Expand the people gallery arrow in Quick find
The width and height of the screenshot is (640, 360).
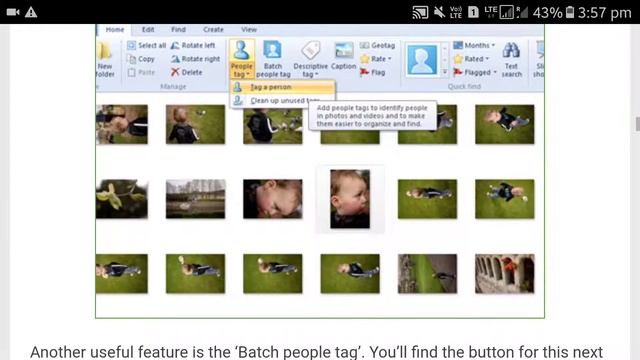click(444, 72)
